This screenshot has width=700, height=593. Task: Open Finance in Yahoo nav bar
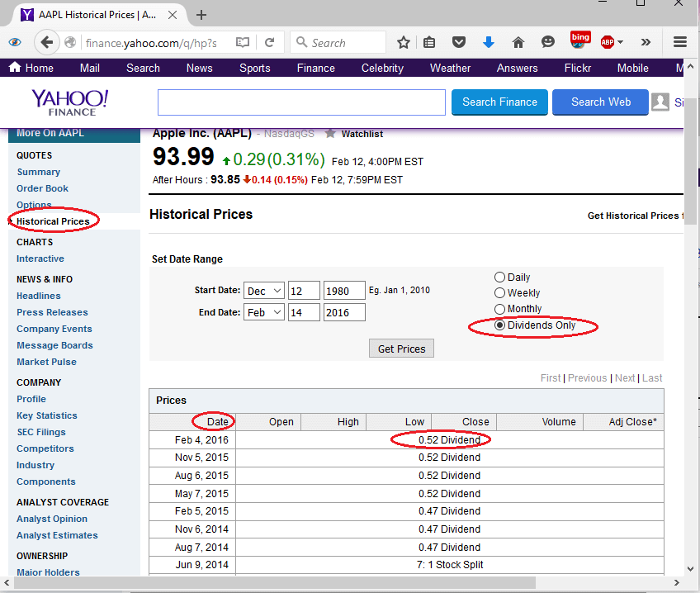[x=315, y=68]
